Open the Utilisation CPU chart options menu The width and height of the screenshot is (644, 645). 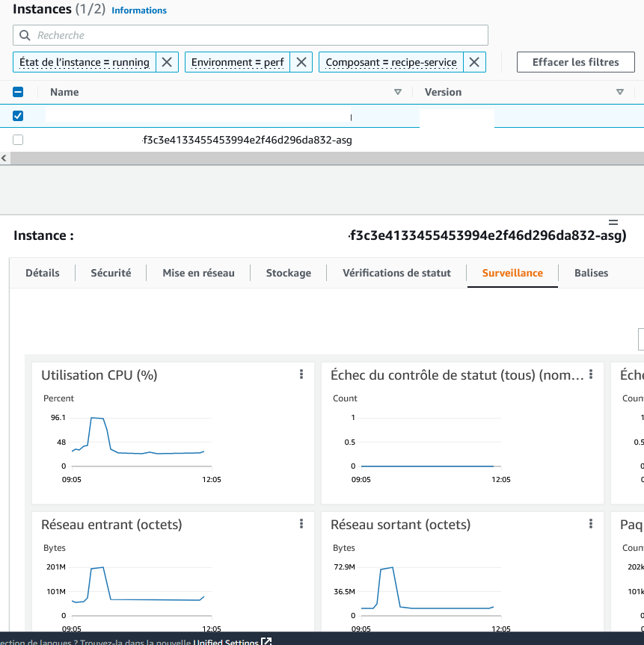pos(301,374)
